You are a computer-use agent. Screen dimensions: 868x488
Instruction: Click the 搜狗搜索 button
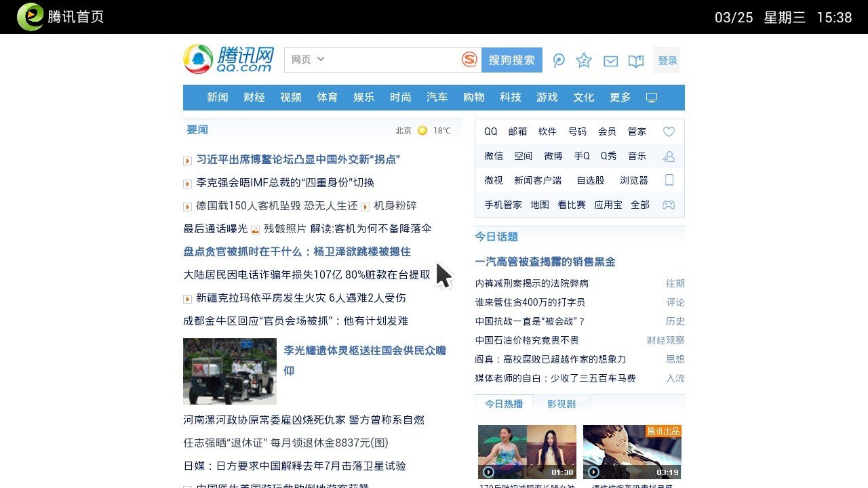point(512,60)
